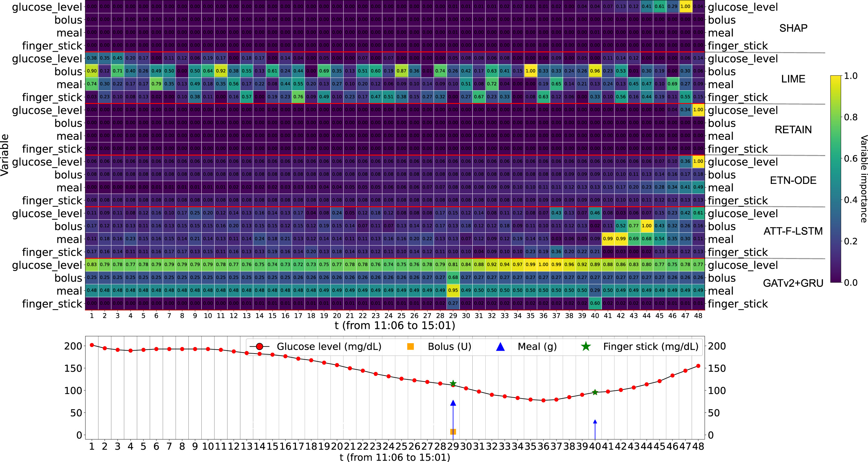This screenshot has height=462, width=868.
Task: Select the SHAP glucose_level cell valued 1.00
Action: pyautogui.click(x=685, y=6)
